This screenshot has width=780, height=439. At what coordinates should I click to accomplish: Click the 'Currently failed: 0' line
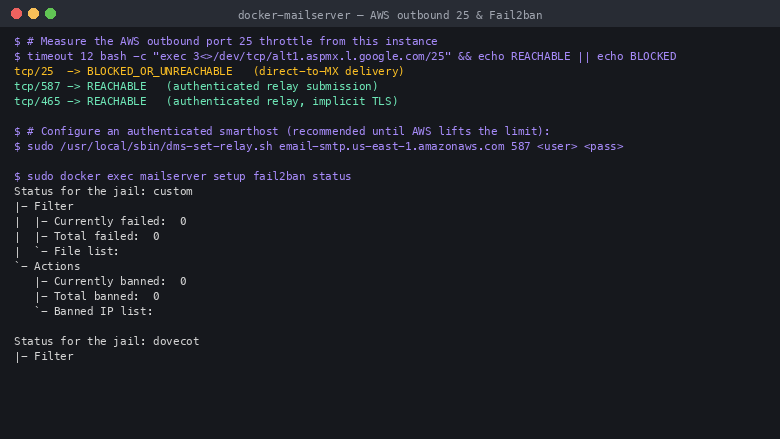100,221
